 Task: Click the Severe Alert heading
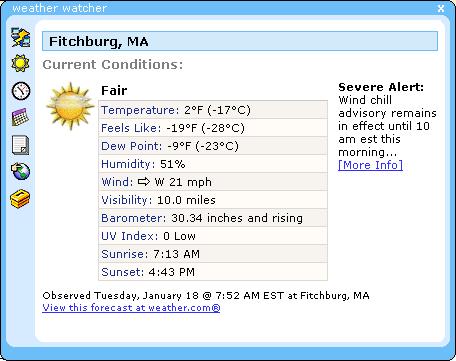[381, 87]
